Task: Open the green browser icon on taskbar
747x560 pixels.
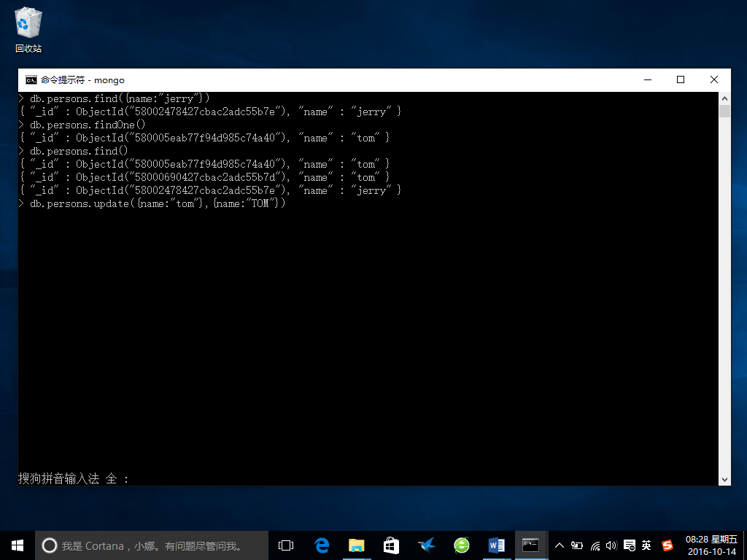Action: [x=461, y=545]
